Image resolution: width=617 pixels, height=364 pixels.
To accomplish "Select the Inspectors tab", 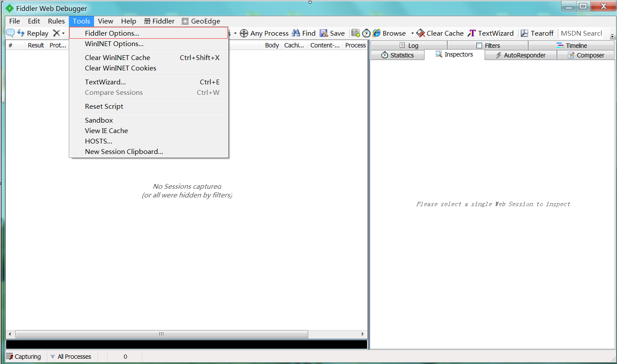I will [x=454, y=54].
